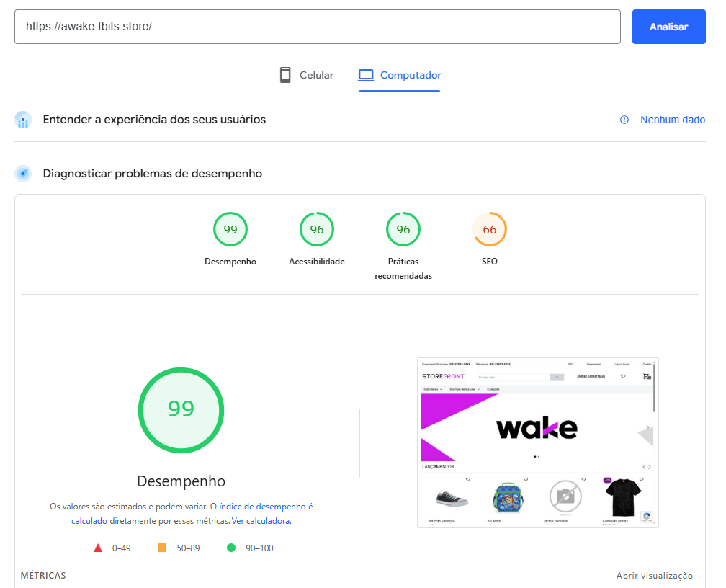Select the Desempenho 99 score gauge
The image size is (726, 588).
pyautogui.click(x=230, y=230)
